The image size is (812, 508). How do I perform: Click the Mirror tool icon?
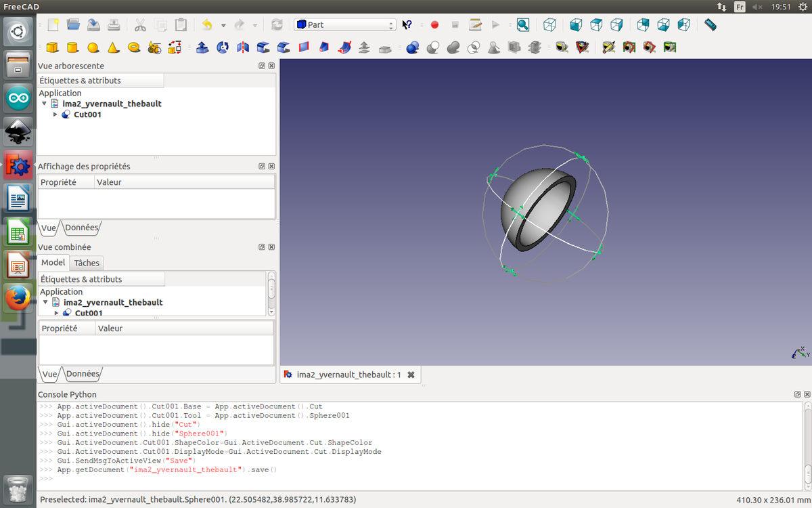(x=243, y=47)
